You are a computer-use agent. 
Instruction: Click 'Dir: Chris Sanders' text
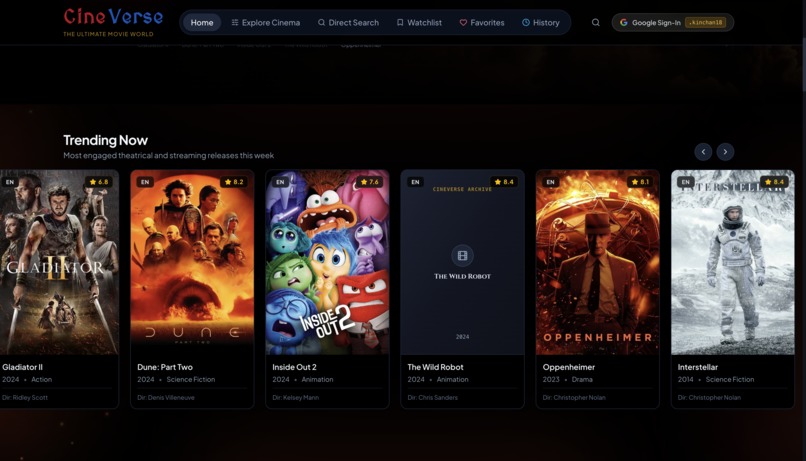click(432, 397)
